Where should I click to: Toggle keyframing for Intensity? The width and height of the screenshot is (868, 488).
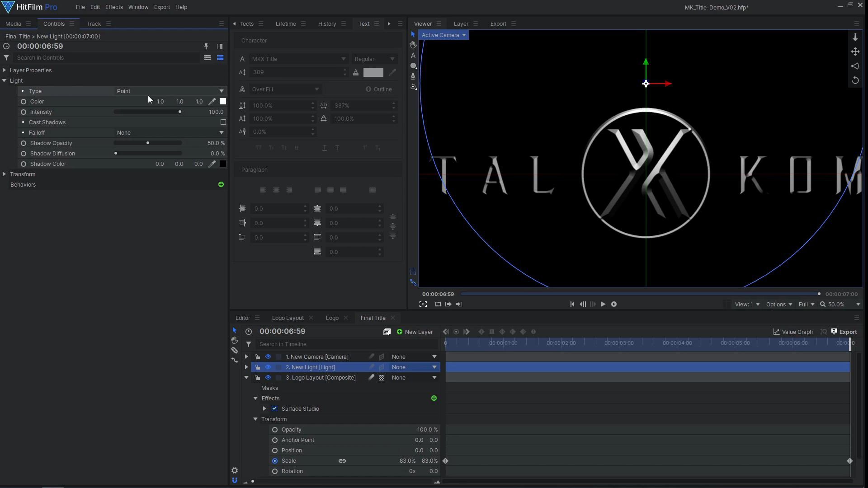[24, 112]
